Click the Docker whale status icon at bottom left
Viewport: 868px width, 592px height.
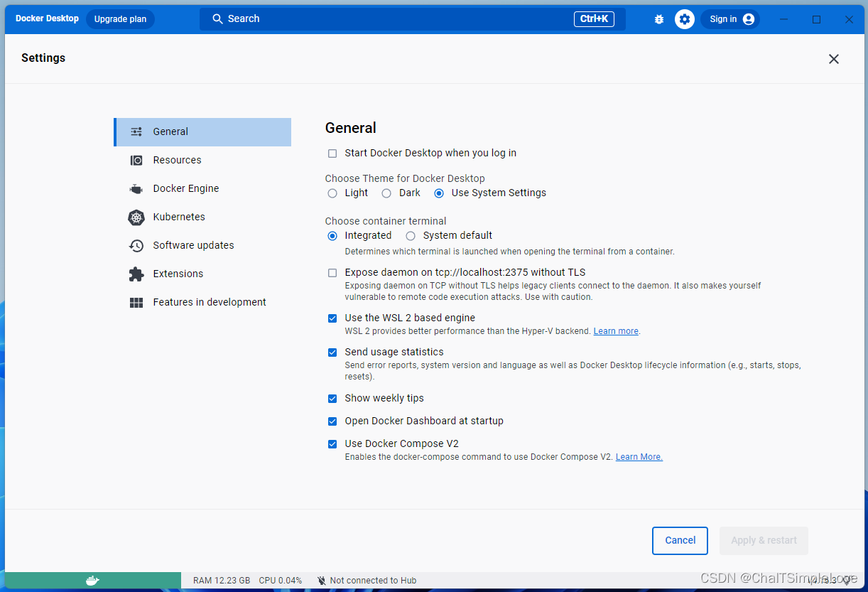coord(92,581)
